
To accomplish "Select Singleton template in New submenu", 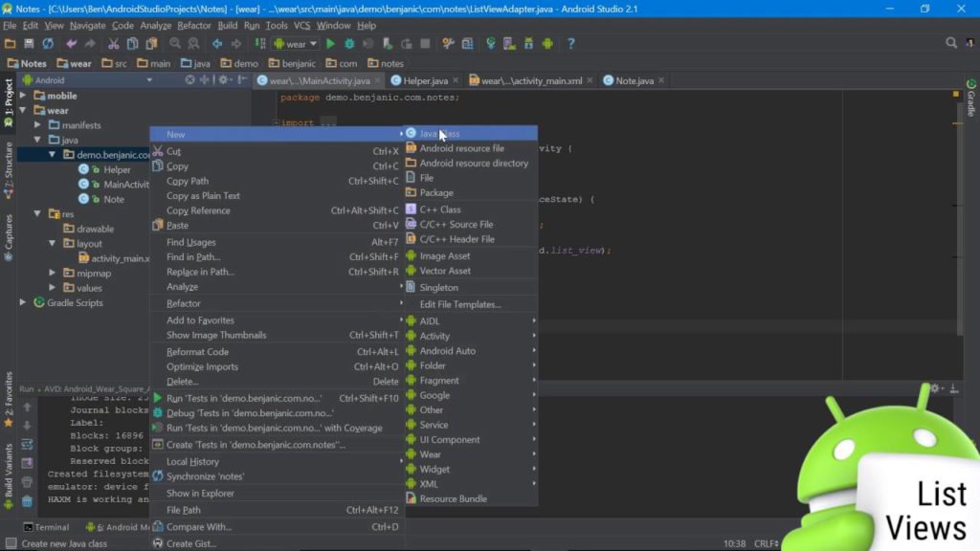I will (x=471, y=288).
